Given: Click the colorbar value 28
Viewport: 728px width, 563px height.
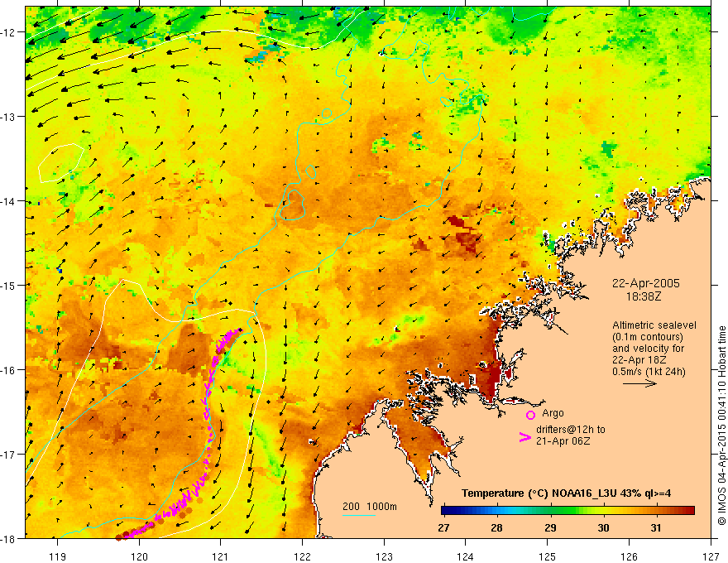Looking at the screenshot, I should point(497,527).
